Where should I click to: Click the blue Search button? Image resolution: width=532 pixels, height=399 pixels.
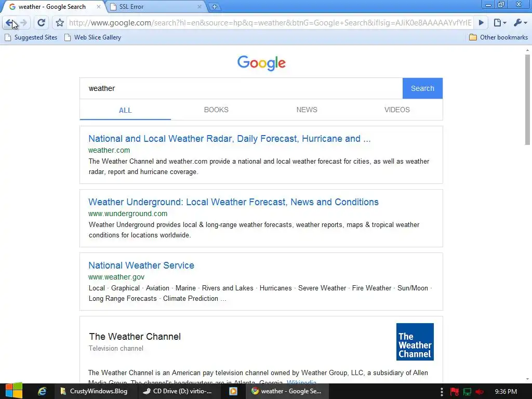point(422,88)
